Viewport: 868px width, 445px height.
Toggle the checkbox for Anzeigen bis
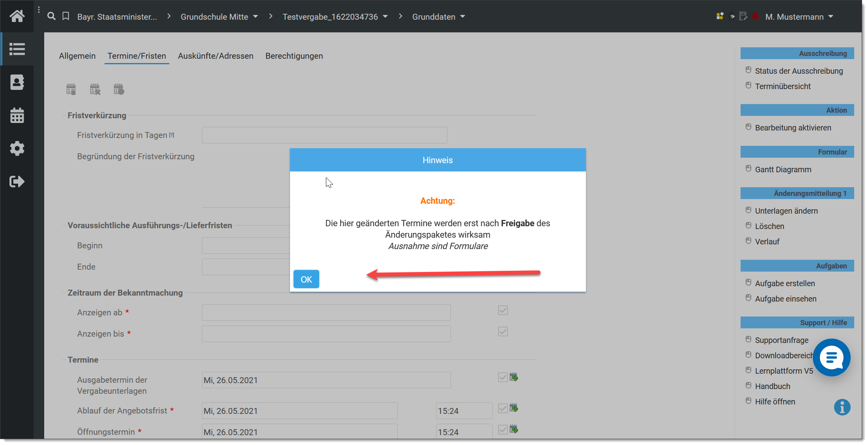(503, 331)
